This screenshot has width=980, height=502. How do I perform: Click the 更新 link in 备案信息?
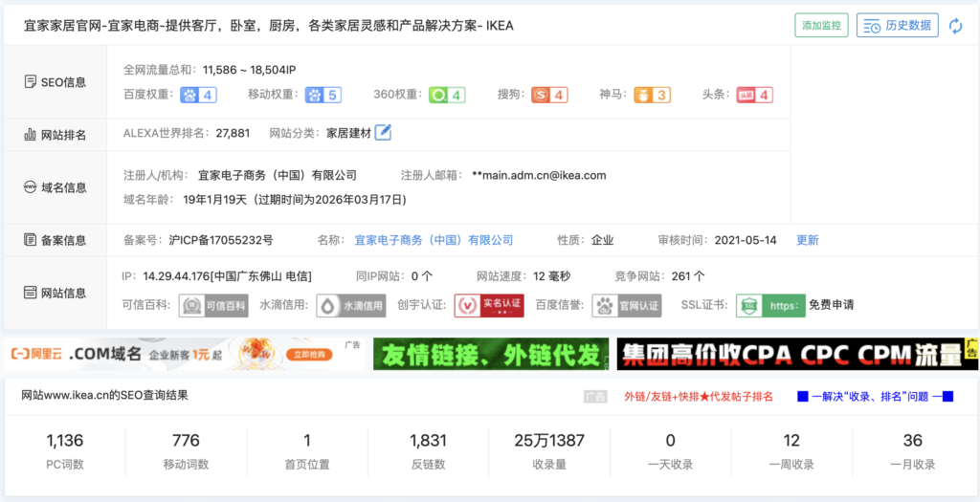tap(808, 240)
